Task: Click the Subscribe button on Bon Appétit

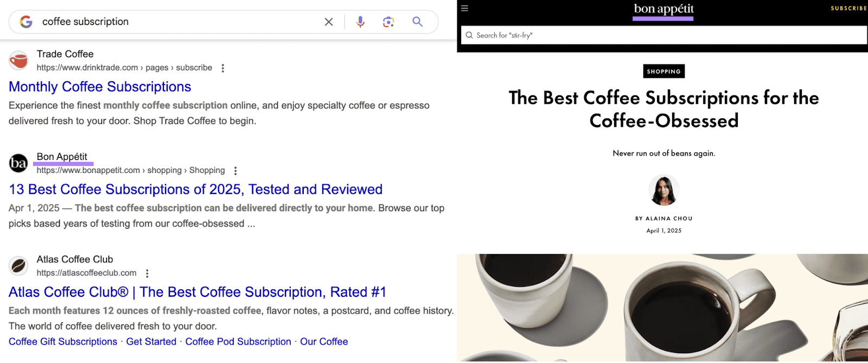Action: point(848,8)
